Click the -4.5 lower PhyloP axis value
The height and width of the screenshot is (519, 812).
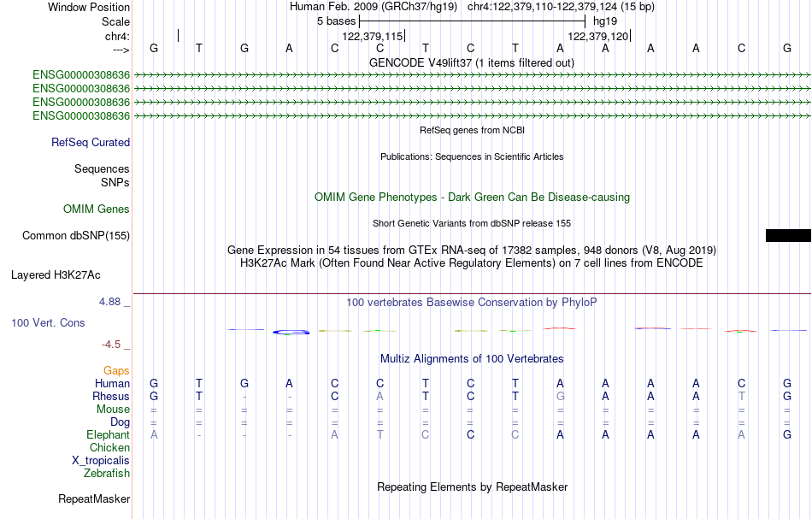111,345
